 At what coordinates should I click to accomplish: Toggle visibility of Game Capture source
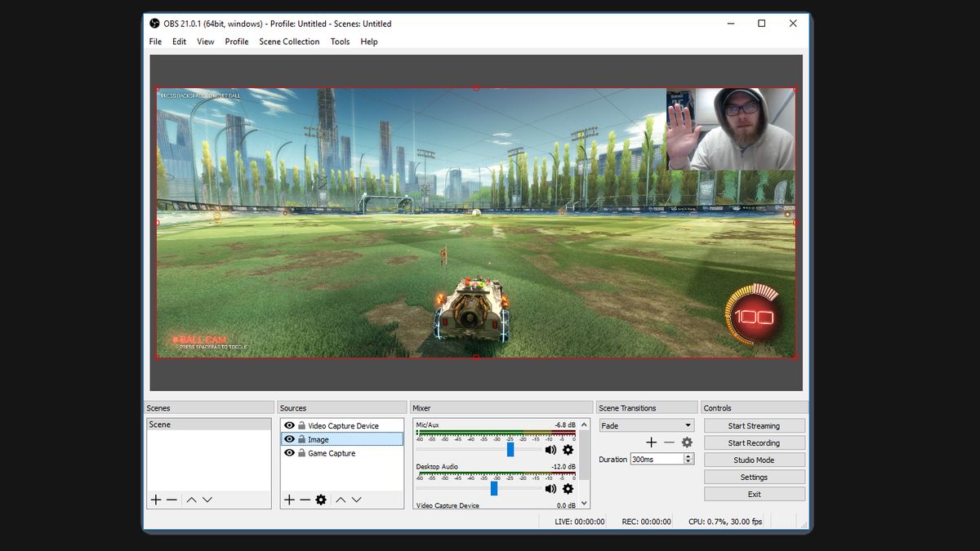pos(289,453)
